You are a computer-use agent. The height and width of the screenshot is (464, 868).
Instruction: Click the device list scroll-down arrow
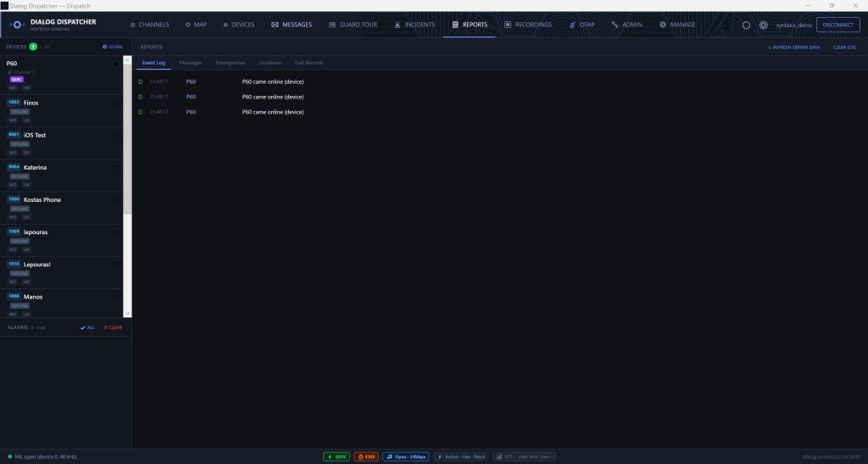pyautogui.click(x=127, y=313)
